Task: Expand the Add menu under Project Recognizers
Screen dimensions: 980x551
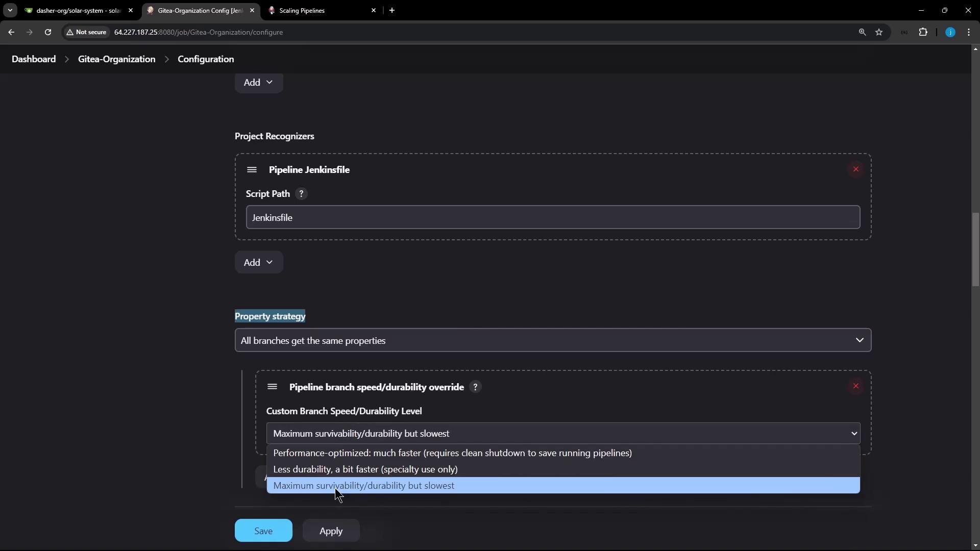Action: coord(258,262)
